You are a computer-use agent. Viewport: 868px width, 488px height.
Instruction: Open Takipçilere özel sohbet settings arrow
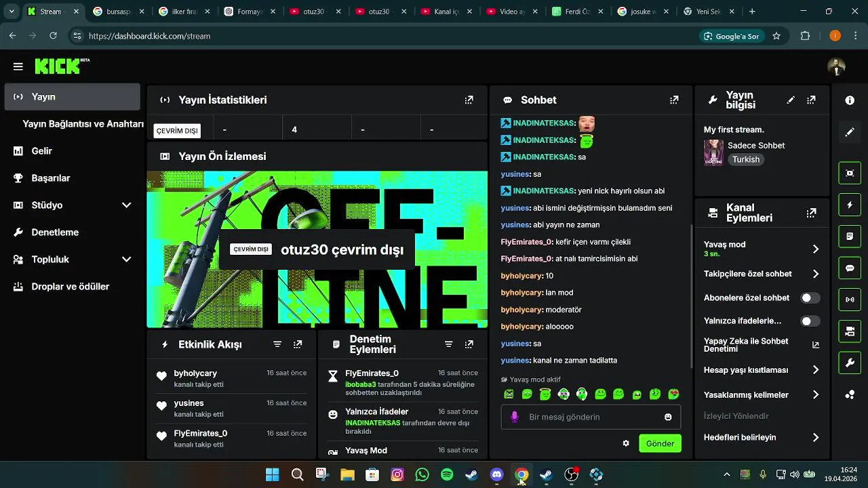pyautogui.click(x=816, y=274)
